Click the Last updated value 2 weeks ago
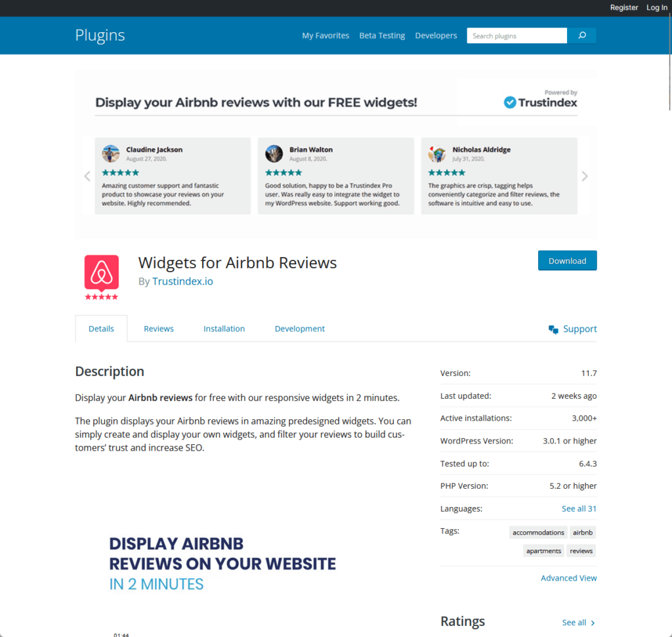This screenshot has width=672, height=637. 574,396
